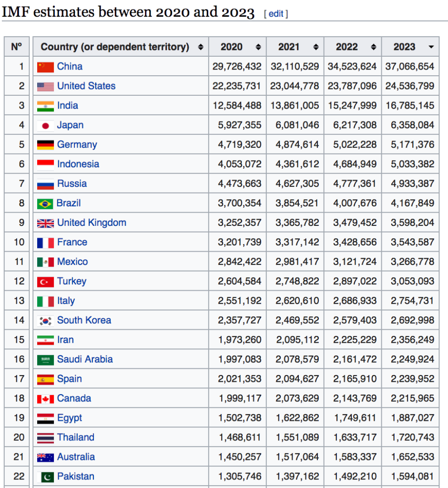The image size is (448, 488).
Task: Click the Canada flag icon
Action: 45,399
